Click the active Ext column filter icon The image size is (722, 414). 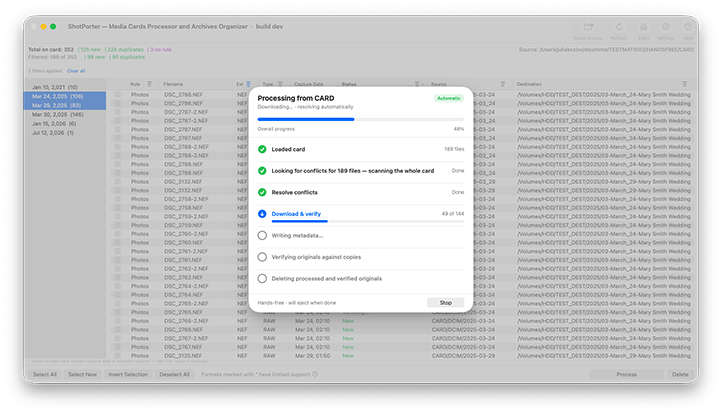[248, 84]
